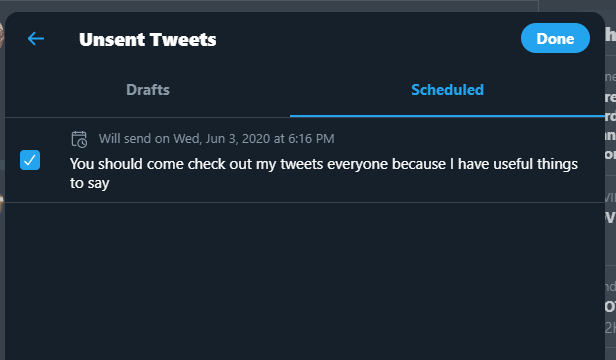
Task: Click the "Unsent Tweets" heading
Action: point(147,39)
